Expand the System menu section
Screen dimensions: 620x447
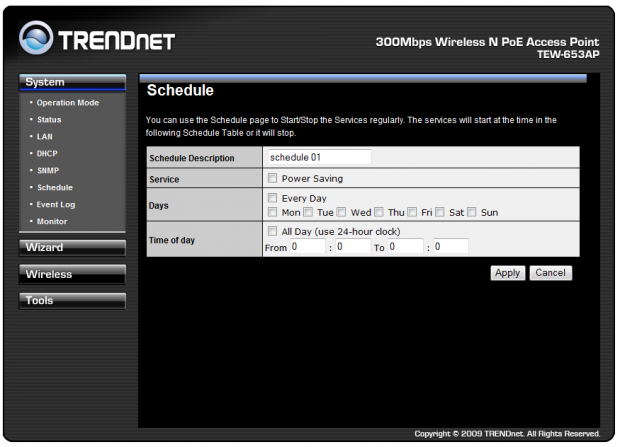(x=72, y=82)
